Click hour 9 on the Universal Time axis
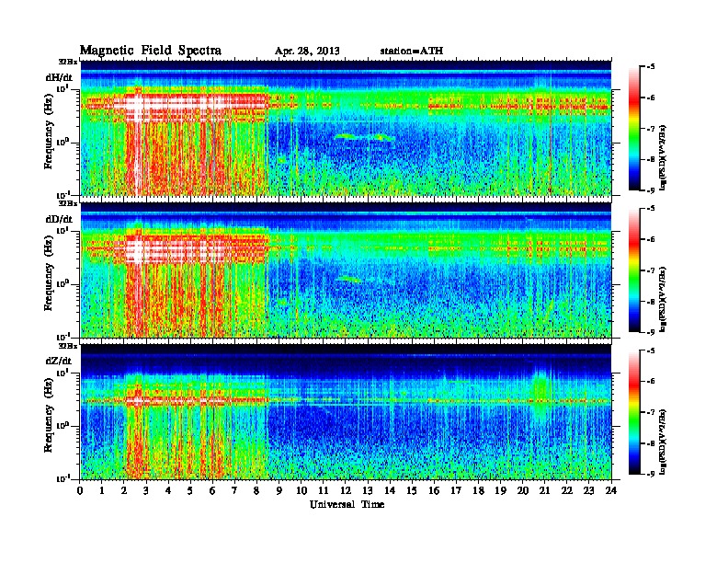The width and height of the screenshot is (728, 563). pos(279,490)
